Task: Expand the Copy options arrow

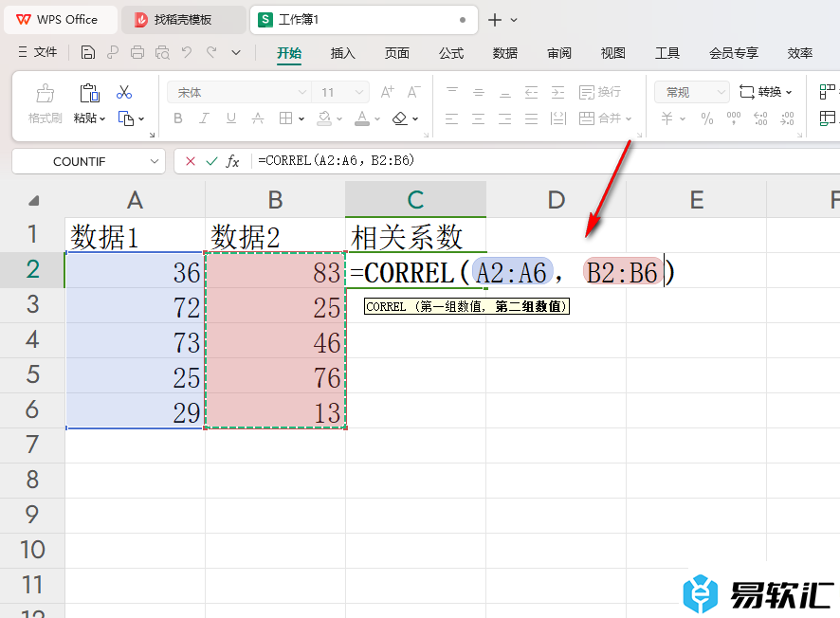Action: (141, 118)
